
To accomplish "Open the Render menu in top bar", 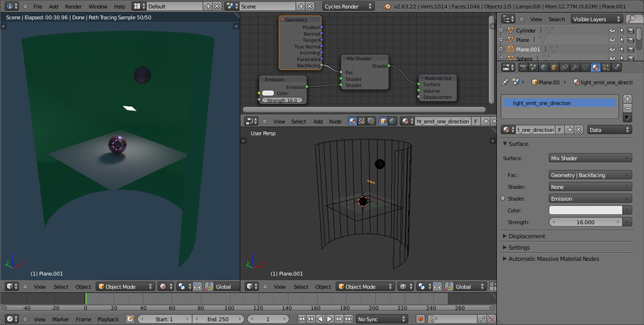I will click(73, 6).
